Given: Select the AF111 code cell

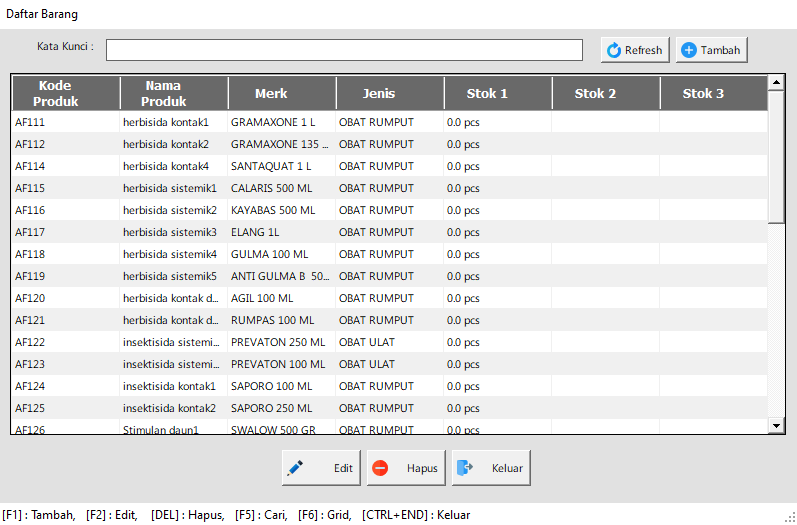Looking at the screenshot, I should 66,122.
